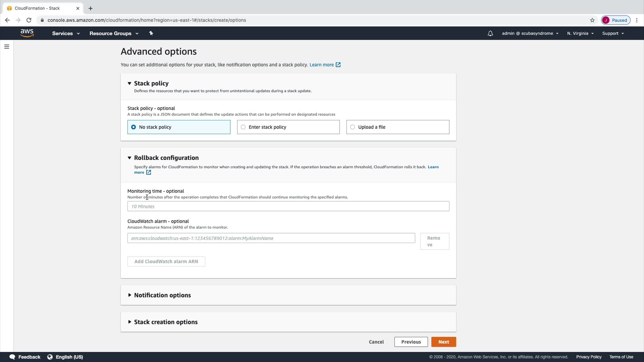
Task: Select the No stack policy radio option
Action: coord(134,127)
